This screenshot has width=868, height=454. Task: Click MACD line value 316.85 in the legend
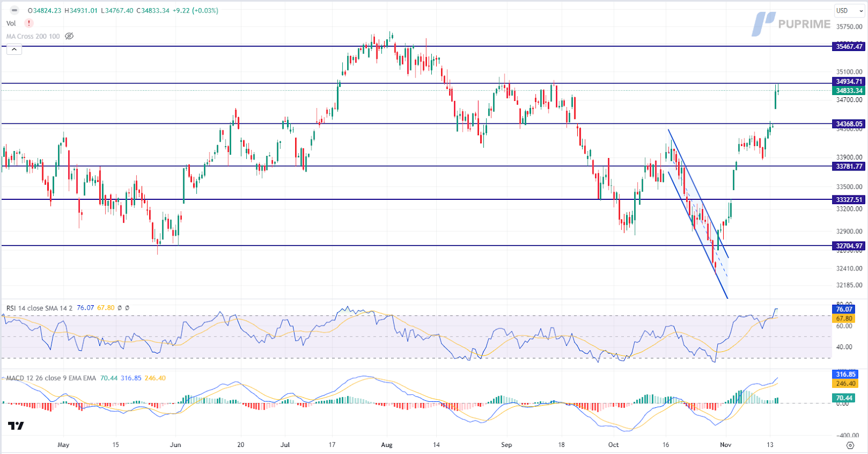pos(131,378)
